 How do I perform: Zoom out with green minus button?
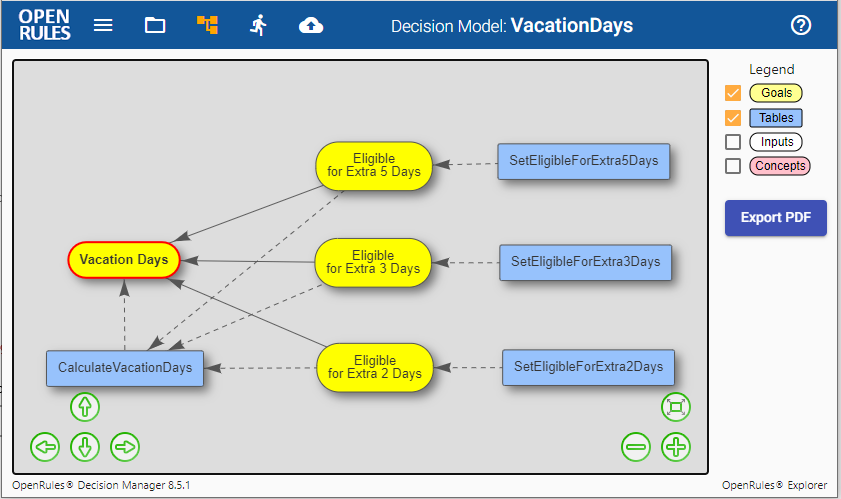[636, 447]
